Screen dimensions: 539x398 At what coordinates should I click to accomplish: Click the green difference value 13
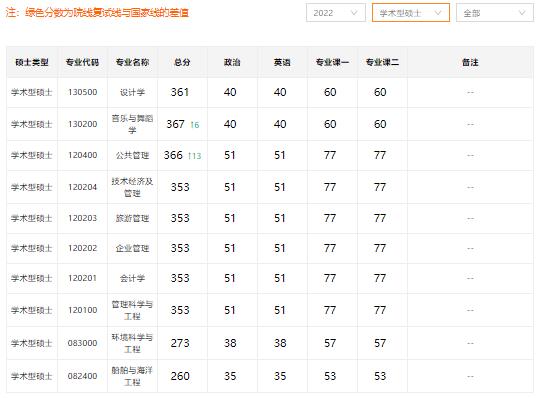pos(195,156)
